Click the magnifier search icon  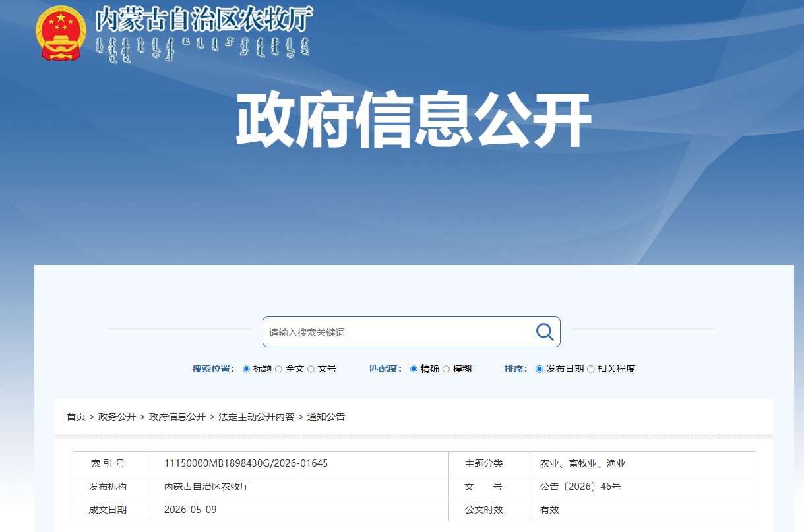point(545,332)
